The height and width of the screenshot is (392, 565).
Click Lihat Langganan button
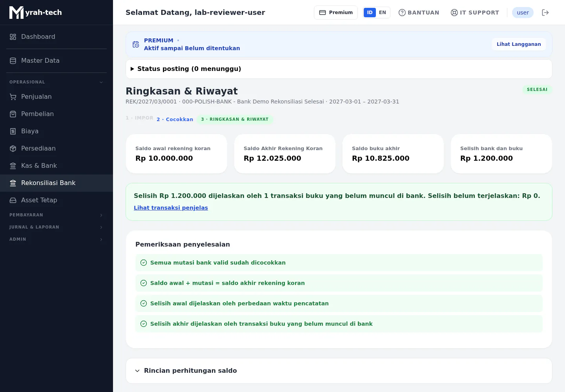519,44
